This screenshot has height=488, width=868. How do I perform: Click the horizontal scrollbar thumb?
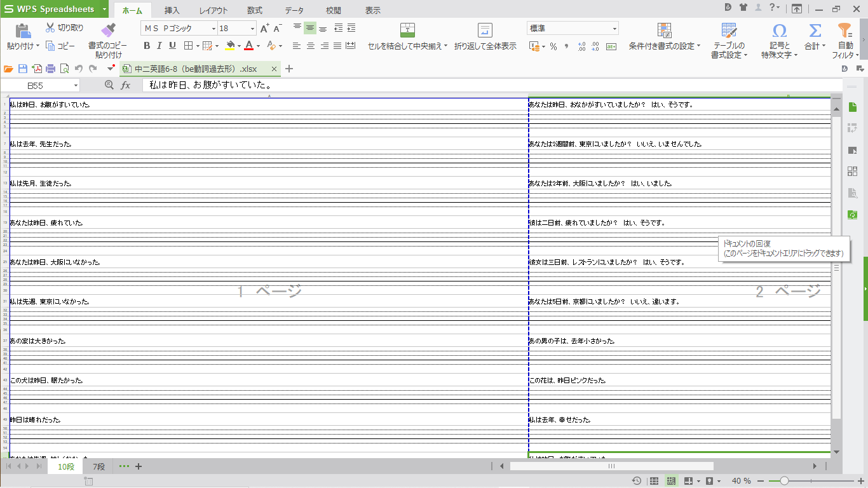pos(611,466)
